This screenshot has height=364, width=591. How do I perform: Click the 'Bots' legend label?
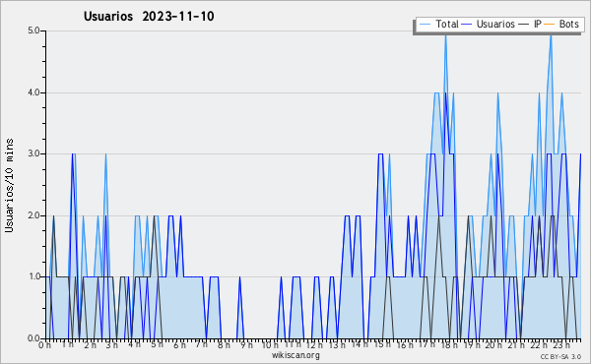568,24
